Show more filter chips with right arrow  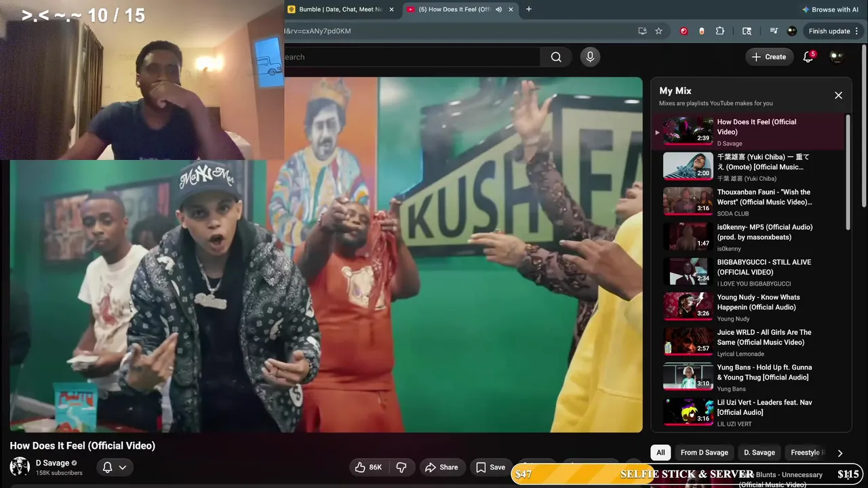click(x=840, y=453)
